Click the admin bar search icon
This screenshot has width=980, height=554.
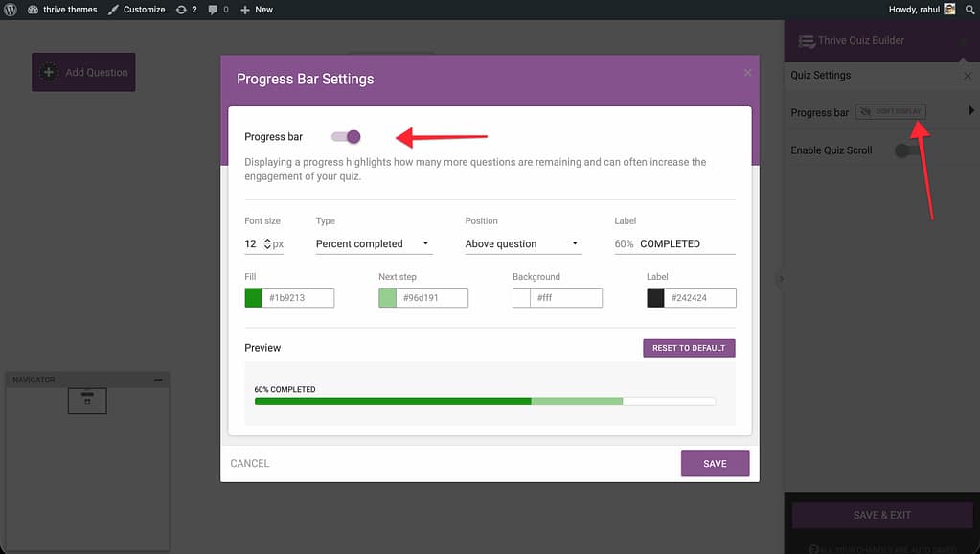(x=969, y=9)
